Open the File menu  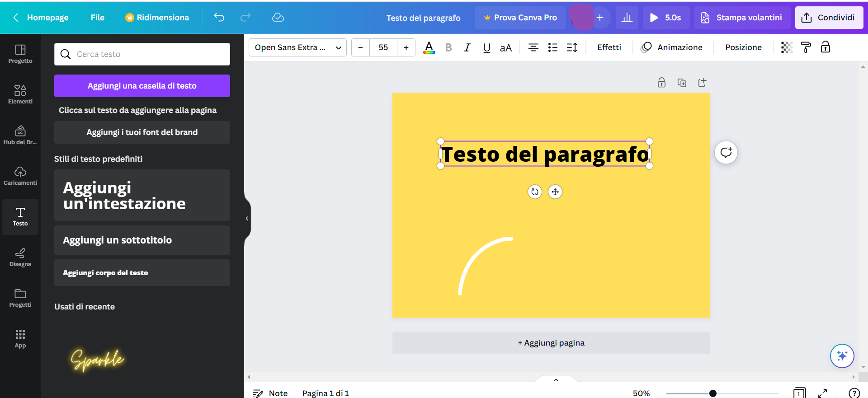point(98,18)
